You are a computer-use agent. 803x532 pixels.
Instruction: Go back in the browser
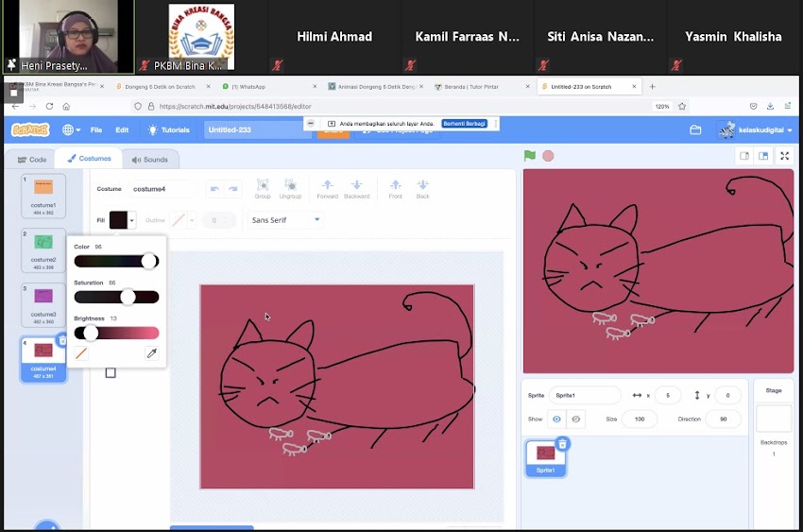(x=15, y=106)
